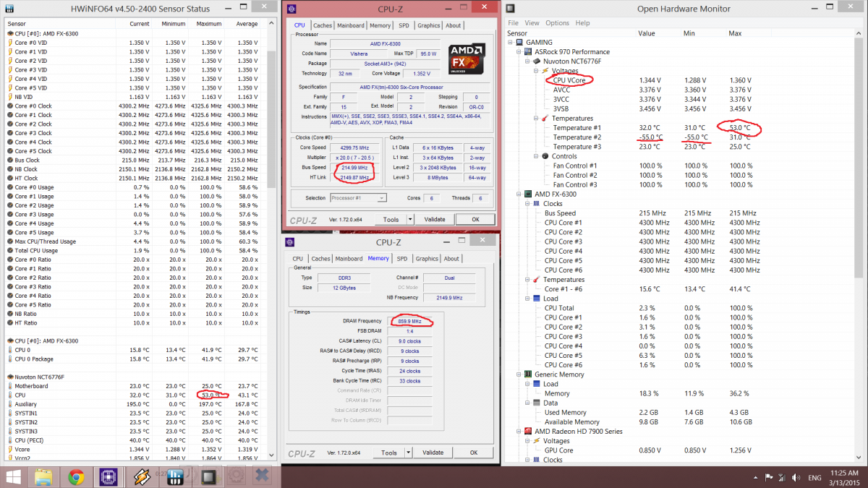Click the Voltages lightning icon under Nuvoton NCT6776F
Image resolution: width=868 pixels, height=488 pixels.
click(x=546, y=71)
